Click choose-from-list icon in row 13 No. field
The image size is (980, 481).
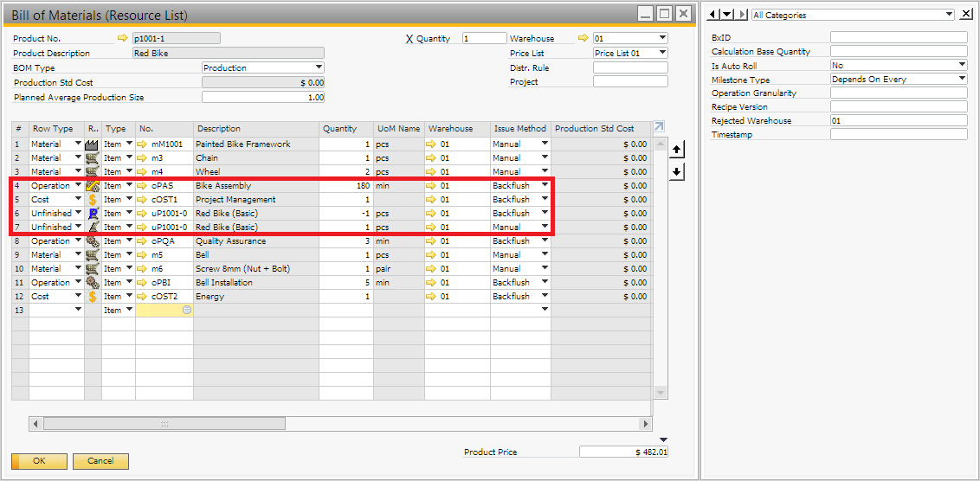point(186,310)
